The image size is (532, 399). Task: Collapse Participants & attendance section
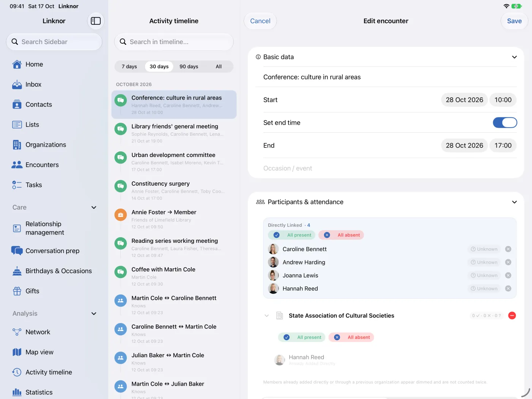click(x=514, y=202)
